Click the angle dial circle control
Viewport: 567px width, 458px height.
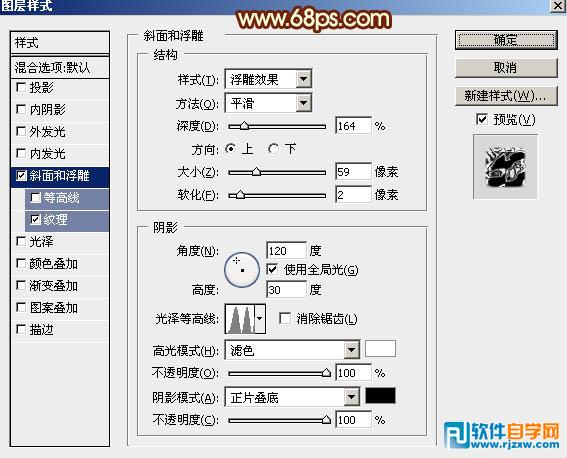point(242,270)
